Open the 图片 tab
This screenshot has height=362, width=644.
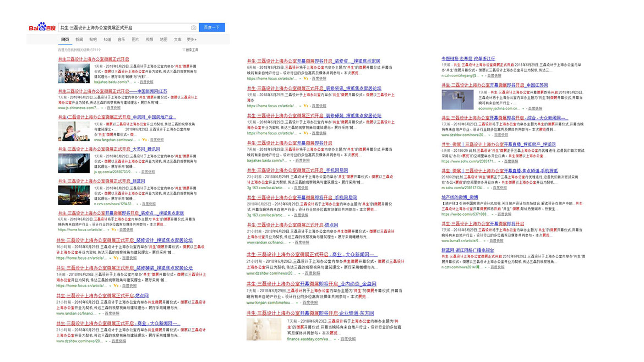[135, 40]
